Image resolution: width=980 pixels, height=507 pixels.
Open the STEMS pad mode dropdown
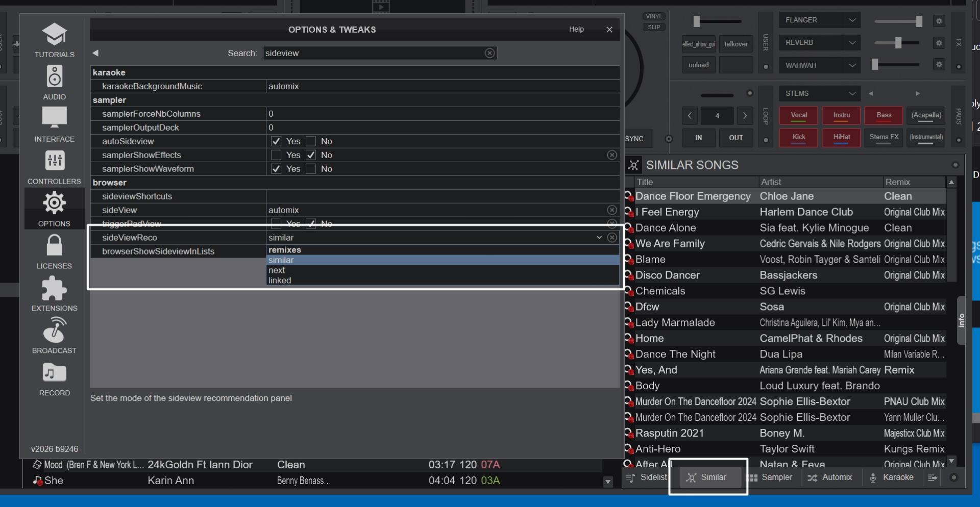click(x=852, y=94)
